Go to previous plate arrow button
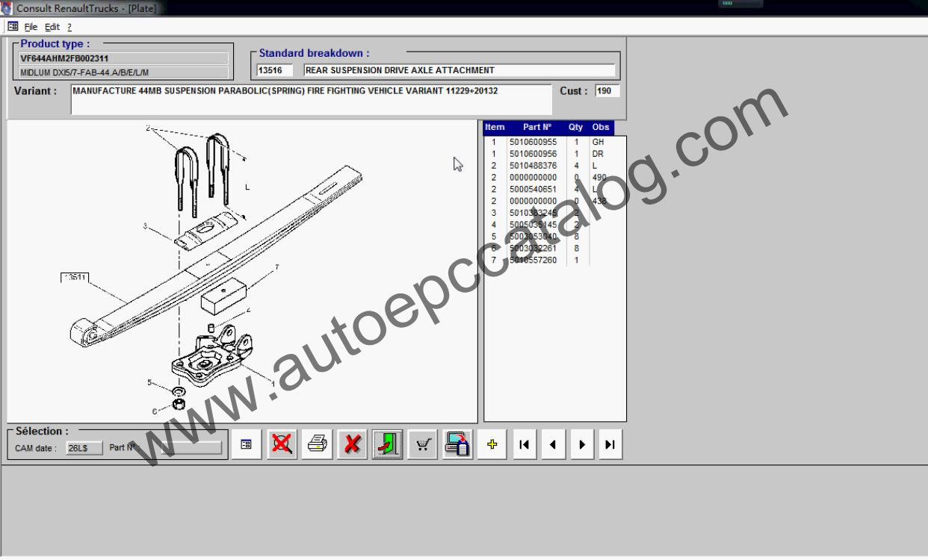 pyautogui.click(x=553, y=445)
